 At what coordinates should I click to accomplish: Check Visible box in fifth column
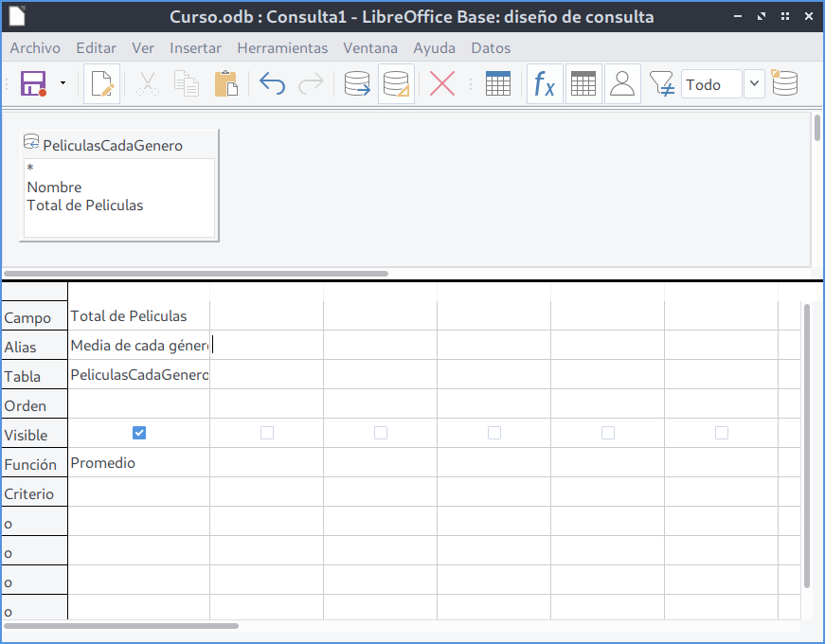point(608,433)
